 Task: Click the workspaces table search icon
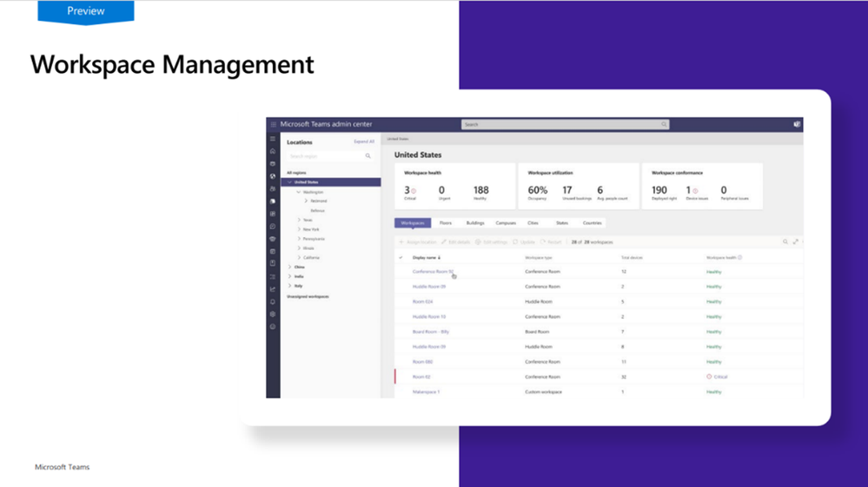pyautogui.click(x=785, y=241)
